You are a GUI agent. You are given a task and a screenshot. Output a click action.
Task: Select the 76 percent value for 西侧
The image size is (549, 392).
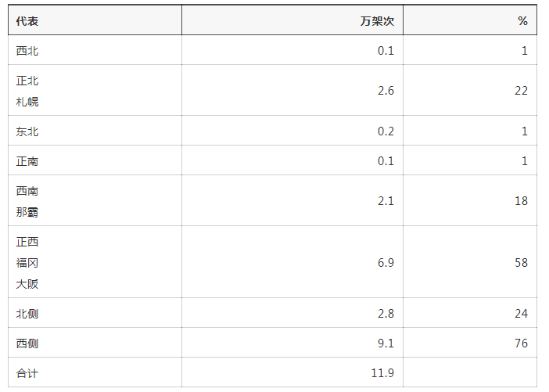click(521, 343)
